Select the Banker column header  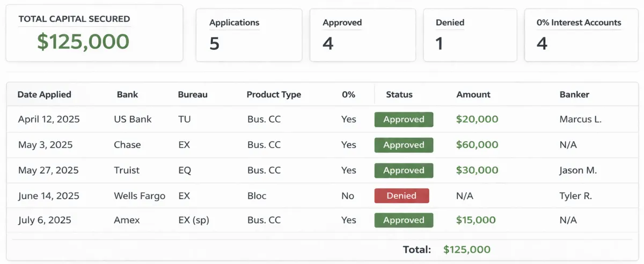pos(574,94)
